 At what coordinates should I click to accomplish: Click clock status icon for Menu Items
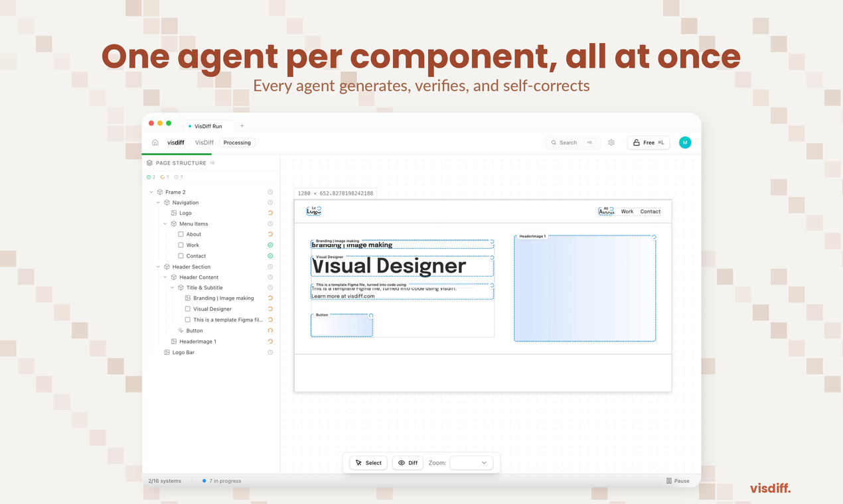point(270,223)
